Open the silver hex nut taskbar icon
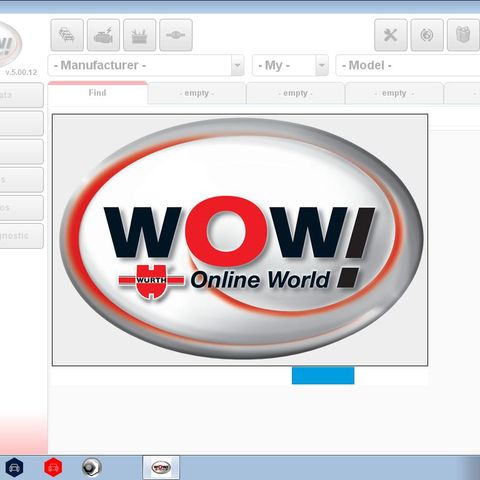This screenshot has width=480, height=480. pyautogui.click(x=91, y=467)
